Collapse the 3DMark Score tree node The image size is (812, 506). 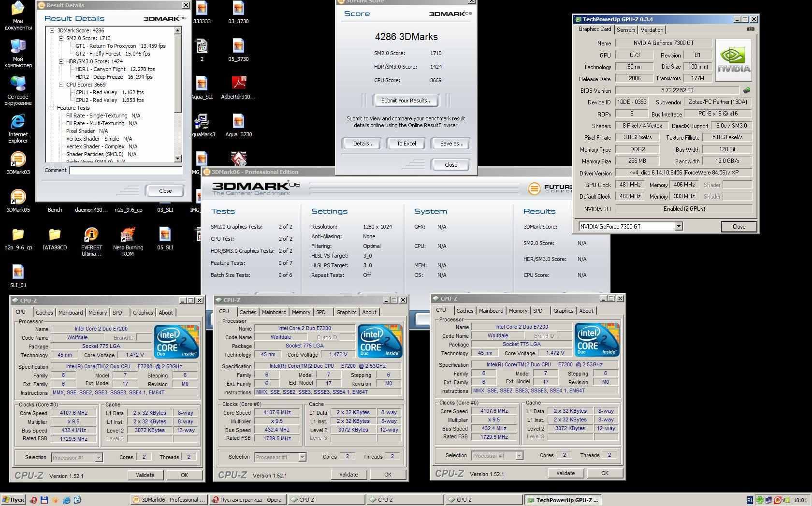click(52, 30)
